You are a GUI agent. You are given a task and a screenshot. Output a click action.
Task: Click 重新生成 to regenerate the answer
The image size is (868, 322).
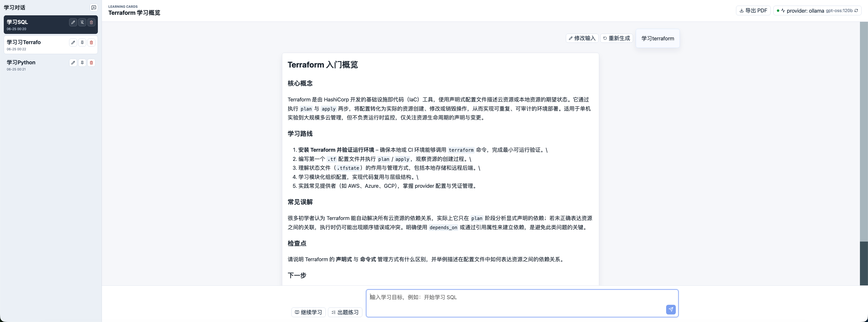[616, 38]
